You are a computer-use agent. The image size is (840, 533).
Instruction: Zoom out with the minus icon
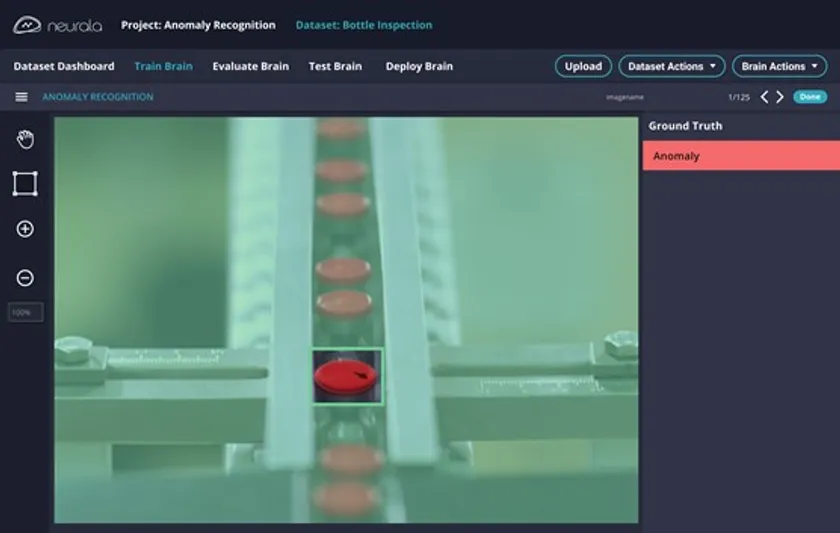(x=25, y=277)
